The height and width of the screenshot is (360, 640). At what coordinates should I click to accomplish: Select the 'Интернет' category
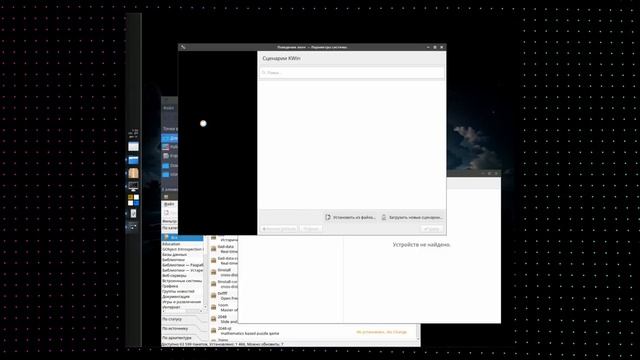point(182,307)
